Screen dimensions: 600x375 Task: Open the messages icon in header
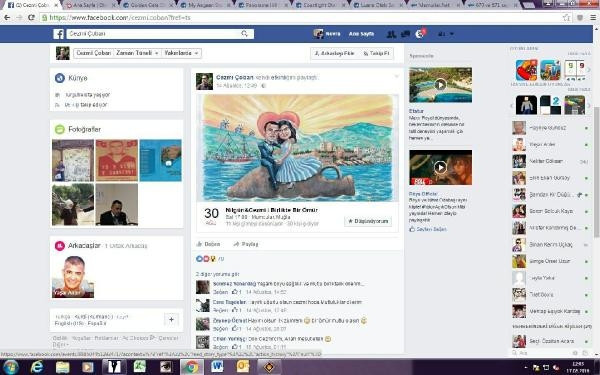point(405,34)
